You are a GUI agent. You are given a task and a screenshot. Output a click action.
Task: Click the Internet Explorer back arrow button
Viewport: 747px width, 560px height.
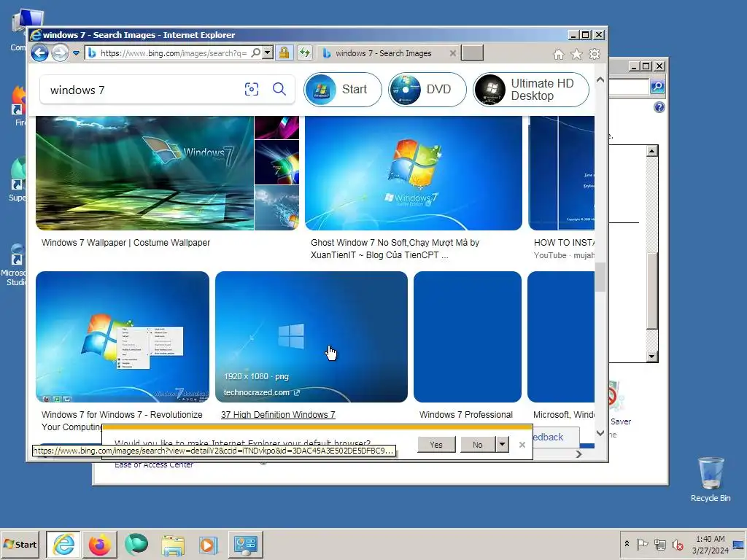pyautogui.click(x=39, y=52)
